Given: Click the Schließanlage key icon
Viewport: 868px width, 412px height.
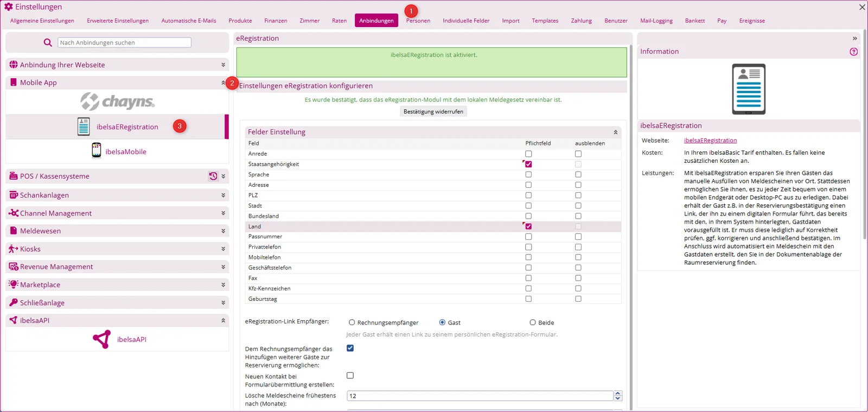Looking at the screenshot, I should click(x=14, y=302).
